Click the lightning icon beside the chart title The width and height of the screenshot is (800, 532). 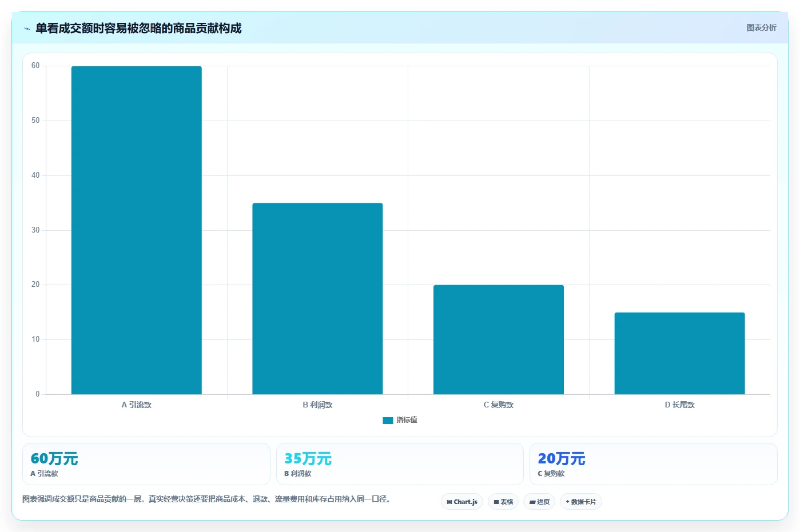point(27,29)
